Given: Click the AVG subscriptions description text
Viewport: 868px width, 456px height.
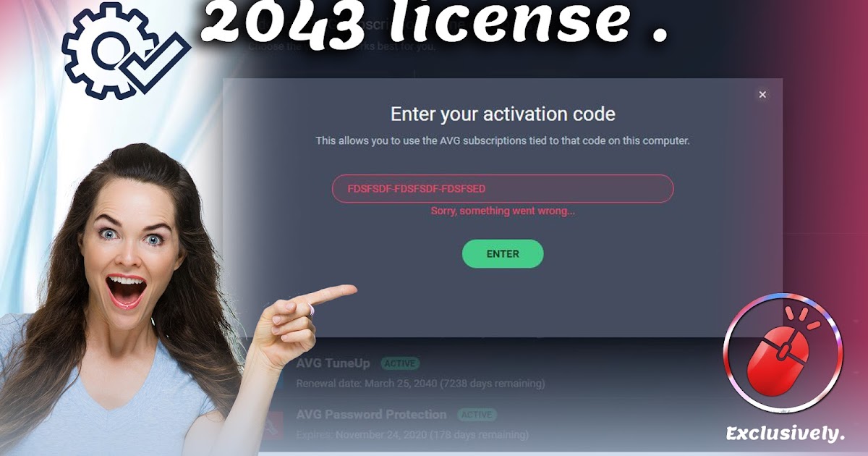Looking at the screenshot, I should 503,140.
